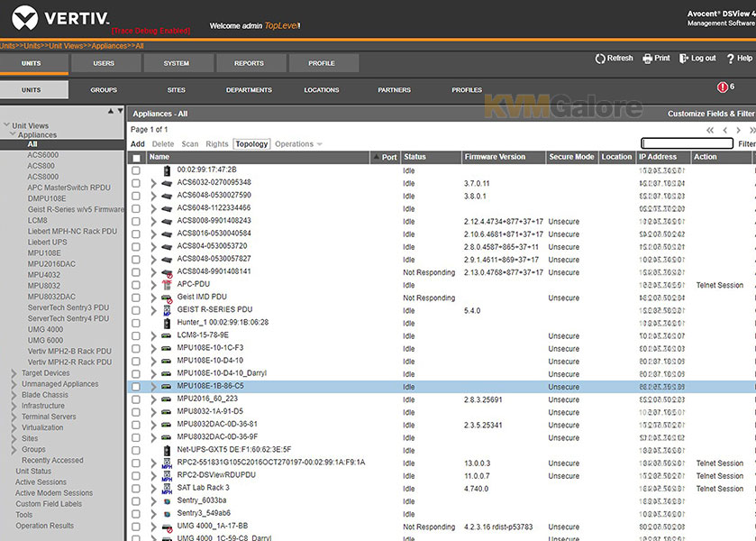
Task: Expand the Virtualization tree node
Action: click(14, 427)
